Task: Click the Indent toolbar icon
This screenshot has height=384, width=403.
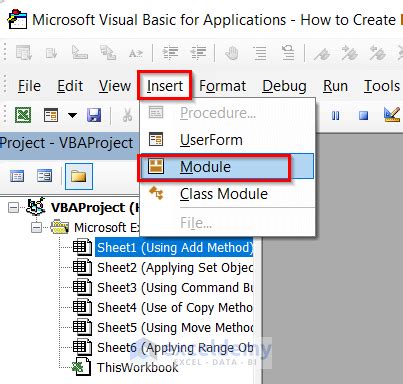Action: point(170,53)
